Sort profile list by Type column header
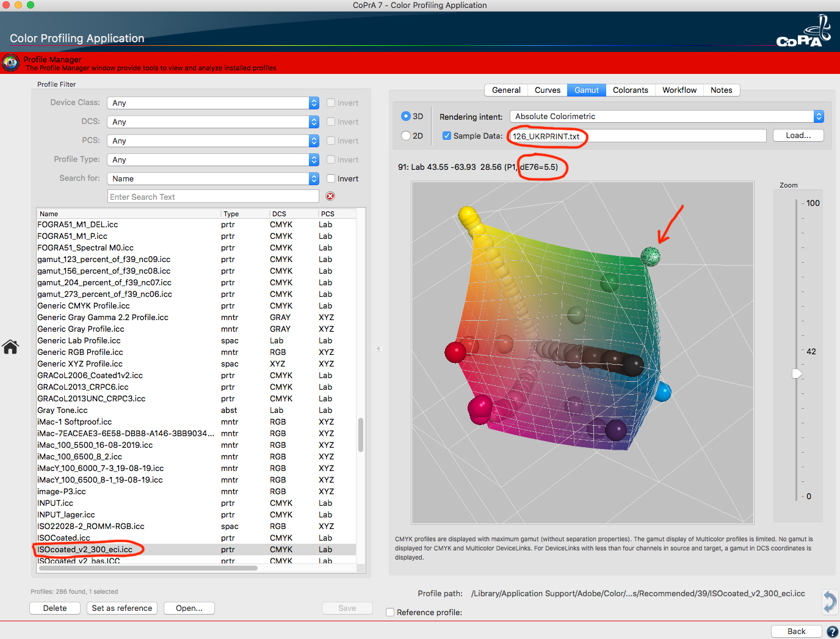Viewport: 840px width, 639px height. pyautogui.click(x=244, y=214)
